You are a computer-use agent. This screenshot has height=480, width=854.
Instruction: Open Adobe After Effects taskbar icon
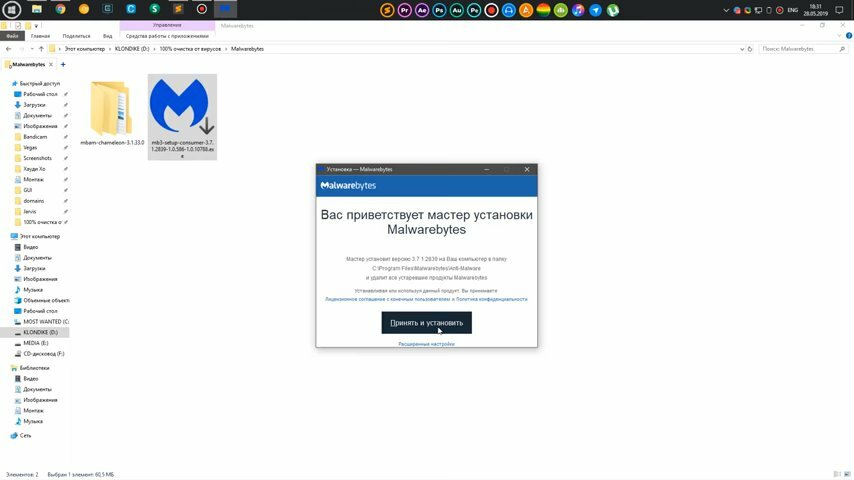tap(422, 10)
